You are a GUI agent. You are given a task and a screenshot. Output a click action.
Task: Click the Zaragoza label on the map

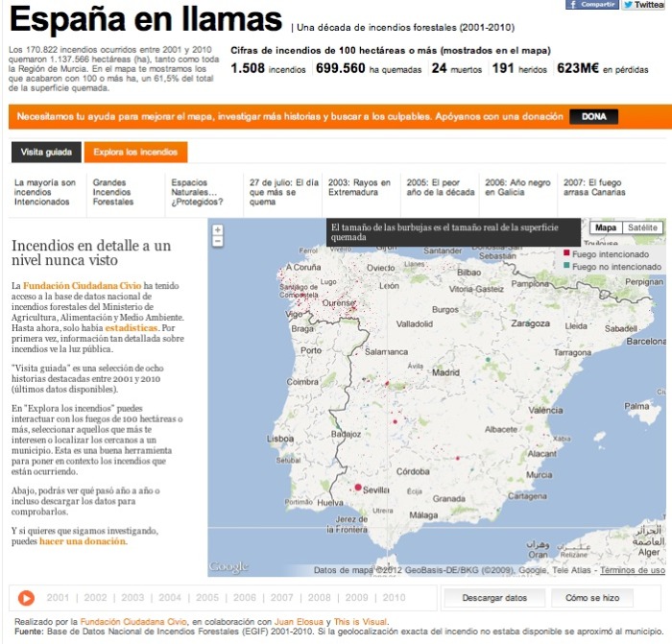click(x=531, y=323)
